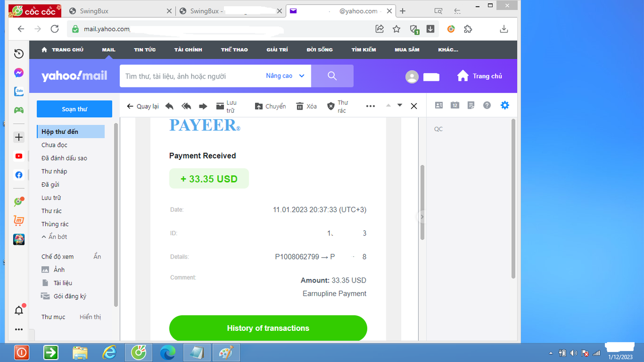644x362 pixels.
Task: Open Thùng rác folder
Action: [x=55, y=224]
